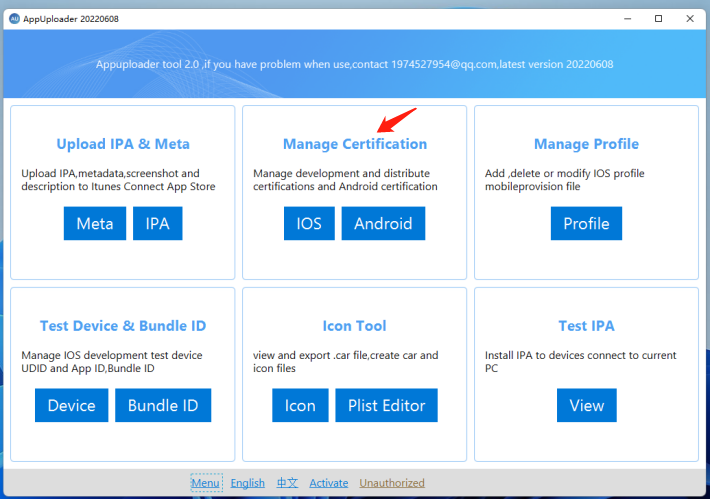Click 'Add ,delete or modify IOS profile' text
The image size is (710, 499).
coord(565,180)
